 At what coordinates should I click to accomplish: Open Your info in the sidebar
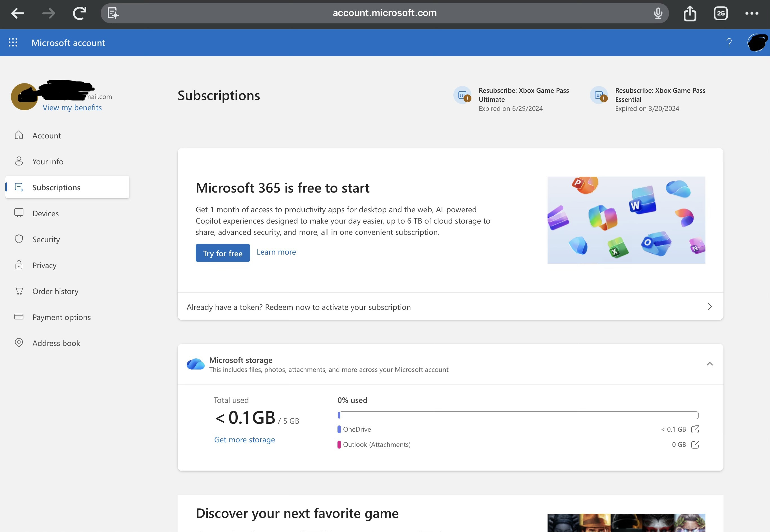click(x=67, y=161)
